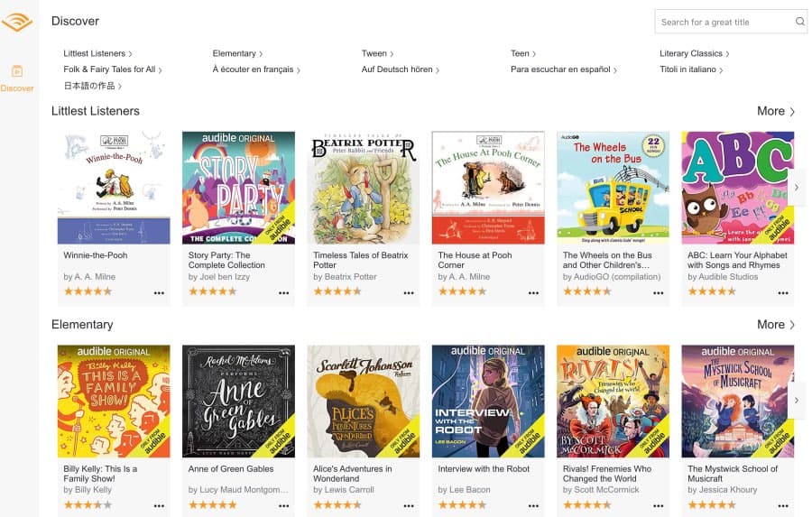The image size is (812, 517).
Task: Open options menu for Interview with the Robot
Action: (533, 506)
